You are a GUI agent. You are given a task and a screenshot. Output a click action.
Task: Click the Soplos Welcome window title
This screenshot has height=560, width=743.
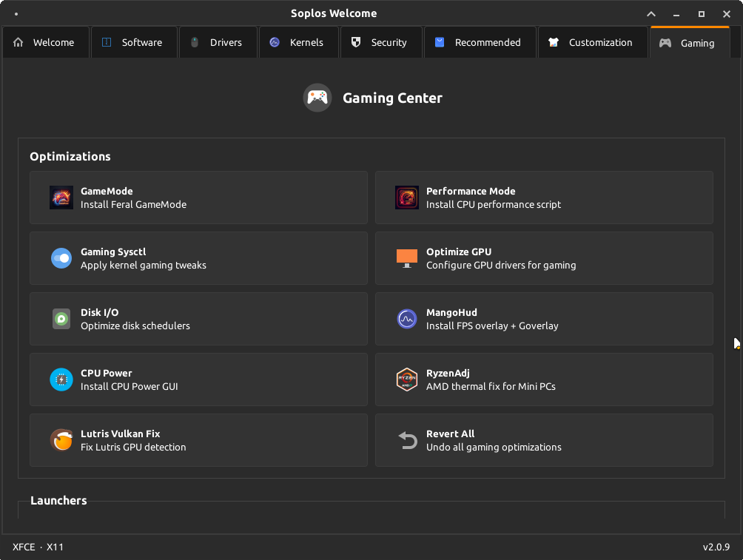pos(334,13)
